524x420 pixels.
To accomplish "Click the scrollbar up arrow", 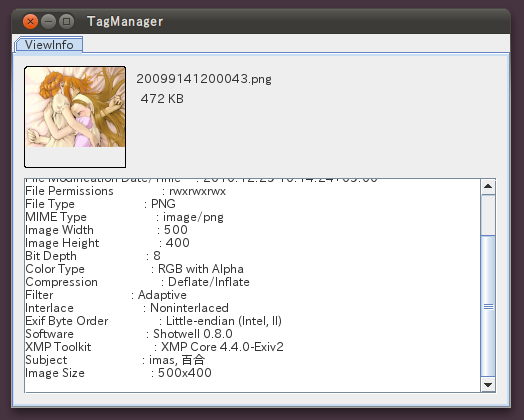I will [488, 186].
